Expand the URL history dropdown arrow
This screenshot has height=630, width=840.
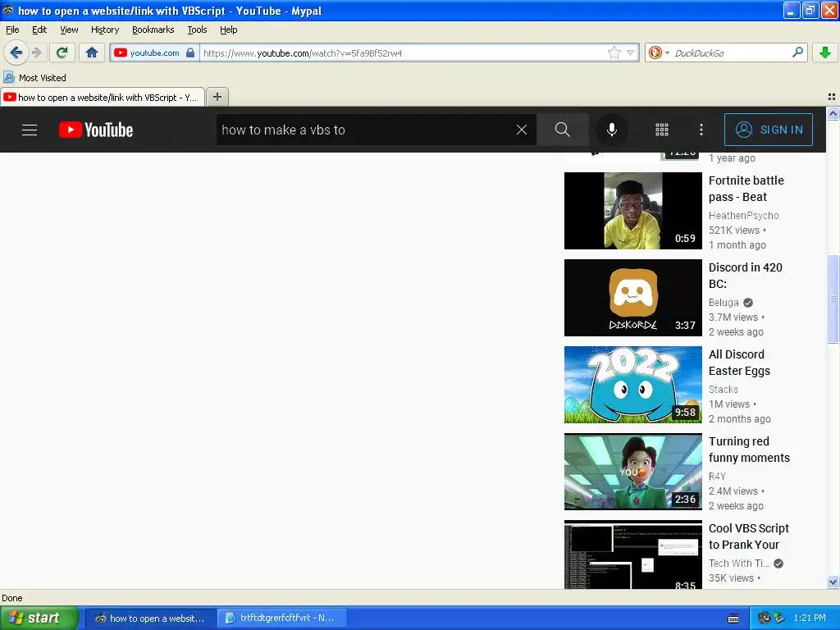(631, 52)
